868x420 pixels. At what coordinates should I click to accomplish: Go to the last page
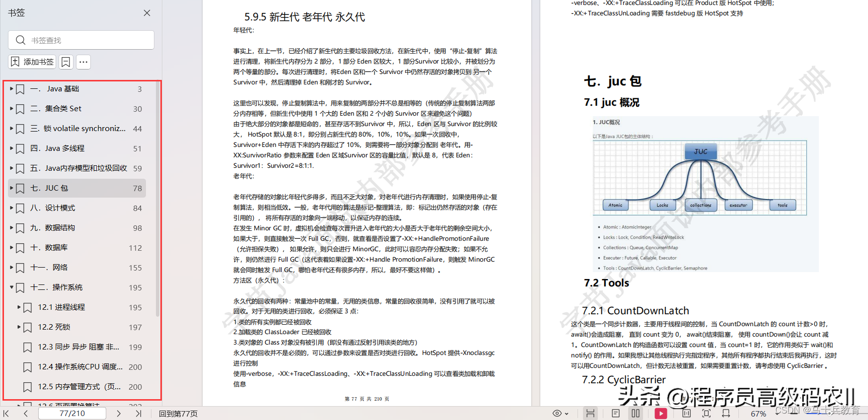pyautogui.click(x=139, y=414)
